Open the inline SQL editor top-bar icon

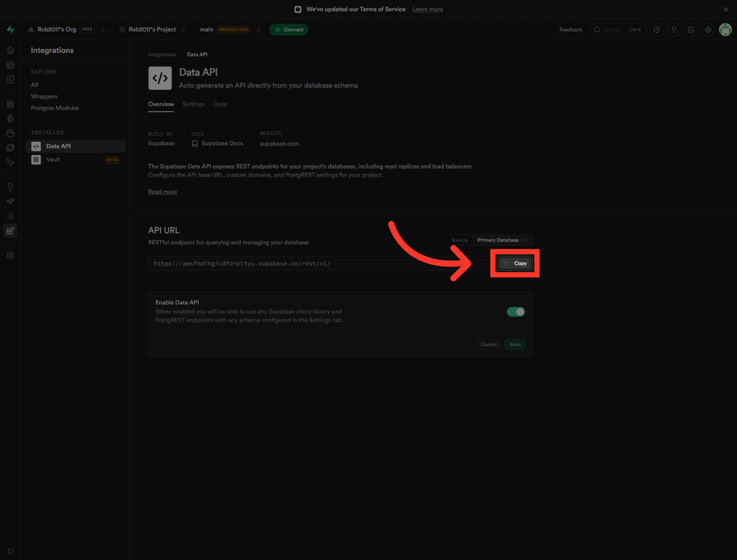[691, 30]
